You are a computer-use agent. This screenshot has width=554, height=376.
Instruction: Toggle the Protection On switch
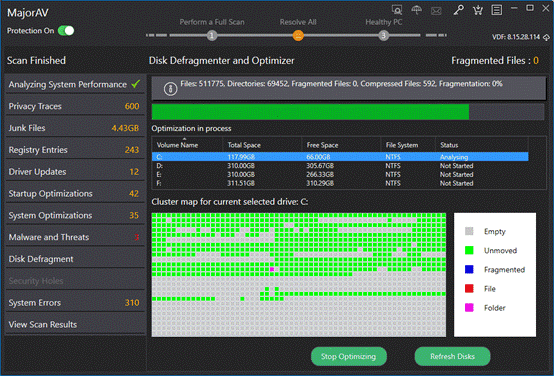66,31
